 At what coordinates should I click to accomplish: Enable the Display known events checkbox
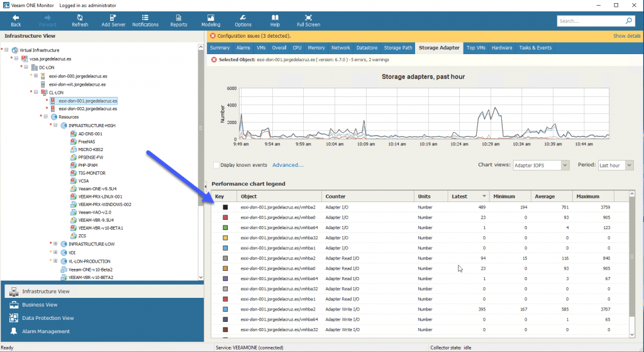[x=216, y=165]
